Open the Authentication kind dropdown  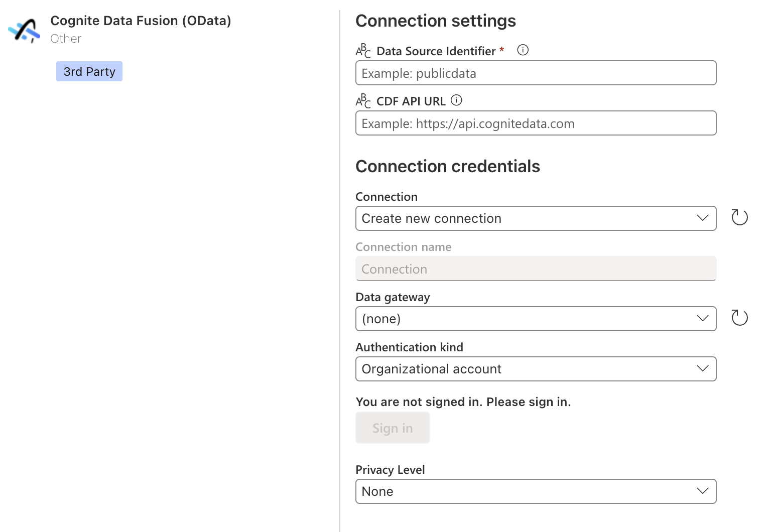coord(702,369)
